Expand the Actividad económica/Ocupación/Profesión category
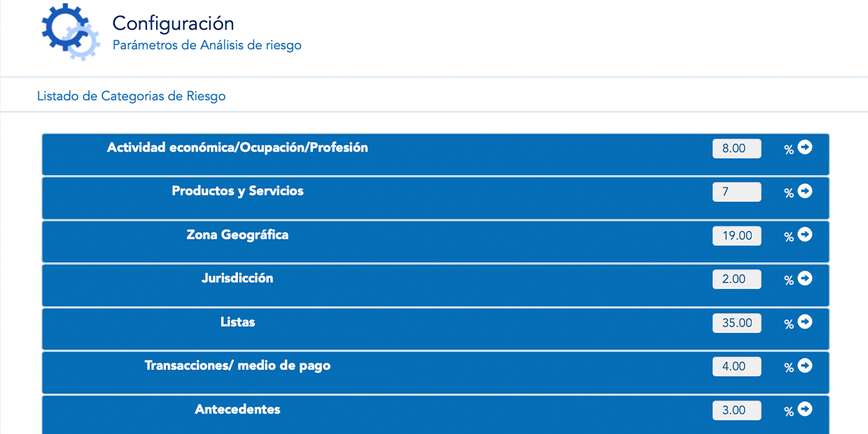868x434 pixels. click(237, 148)
